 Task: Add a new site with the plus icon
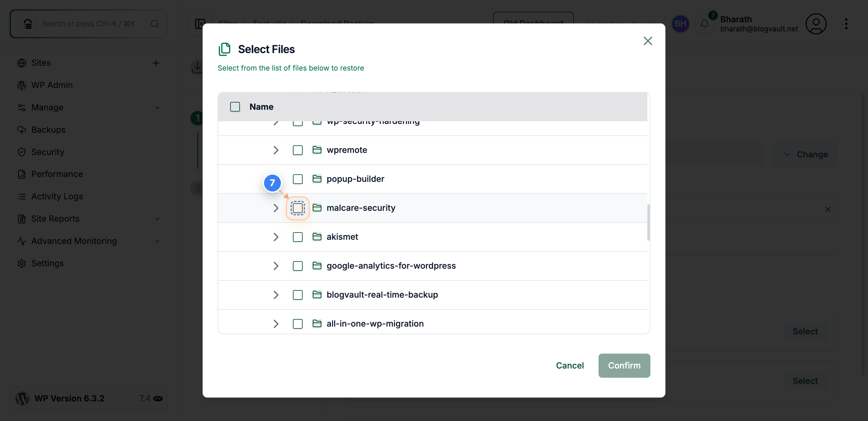[x=156, y=63]
